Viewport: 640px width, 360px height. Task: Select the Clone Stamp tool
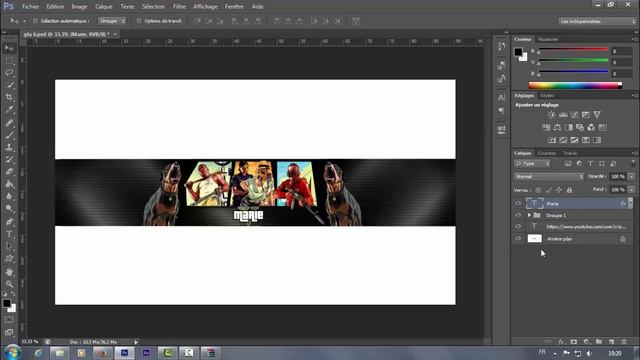tap(9, 147)
